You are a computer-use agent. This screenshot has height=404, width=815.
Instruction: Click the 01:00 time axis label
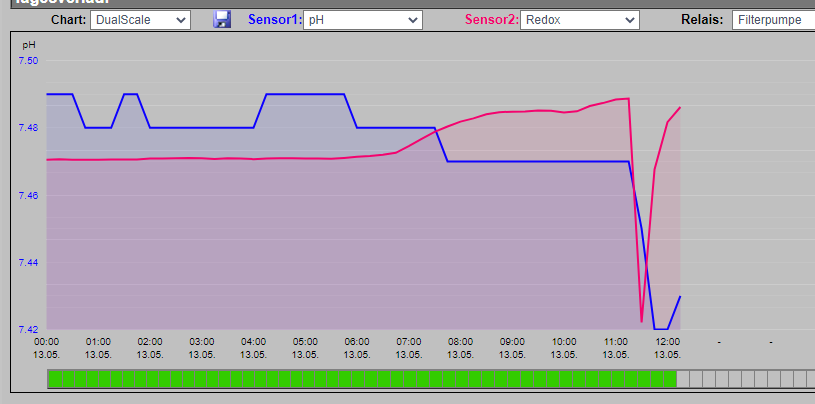98,342
